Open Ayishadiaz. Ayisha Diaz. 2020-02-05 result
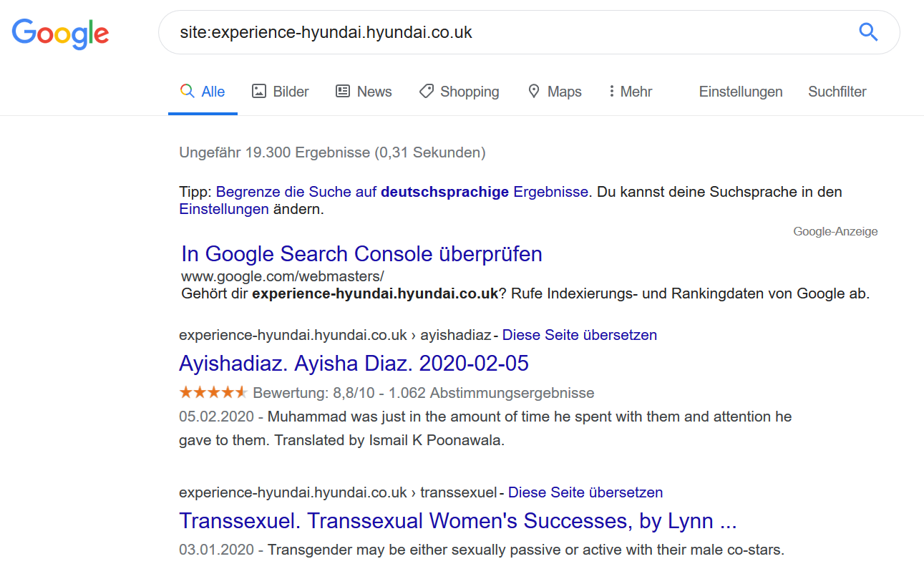This screenshot has height=574, width=924. tap(354, 364)
